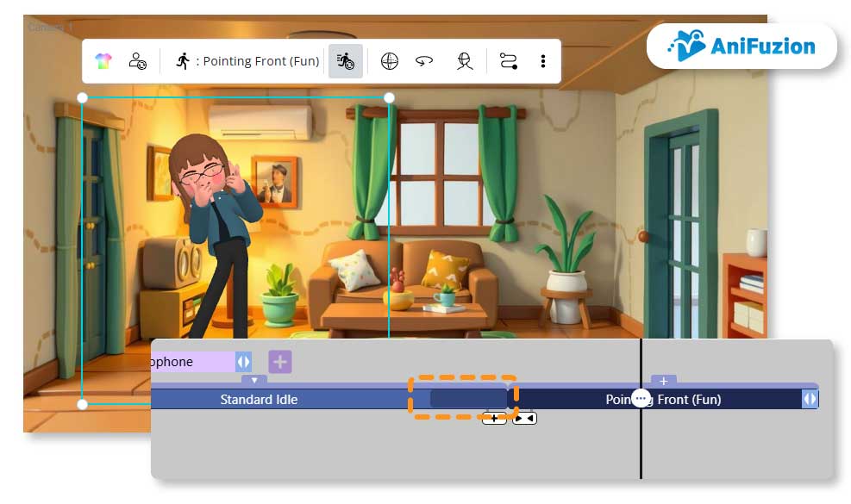Click the plus button next to the microphone track
This screenshot has height=504, width=851.
(x=279, y=362)
